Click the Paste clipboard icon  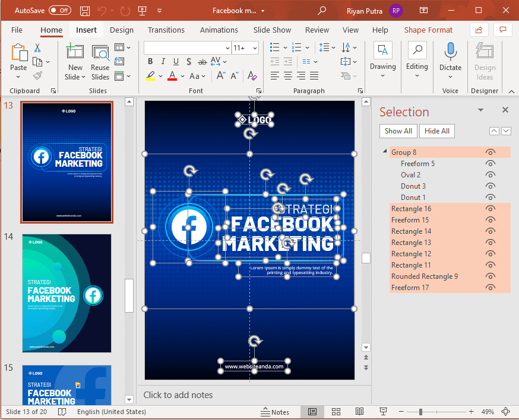click(18, 53)
